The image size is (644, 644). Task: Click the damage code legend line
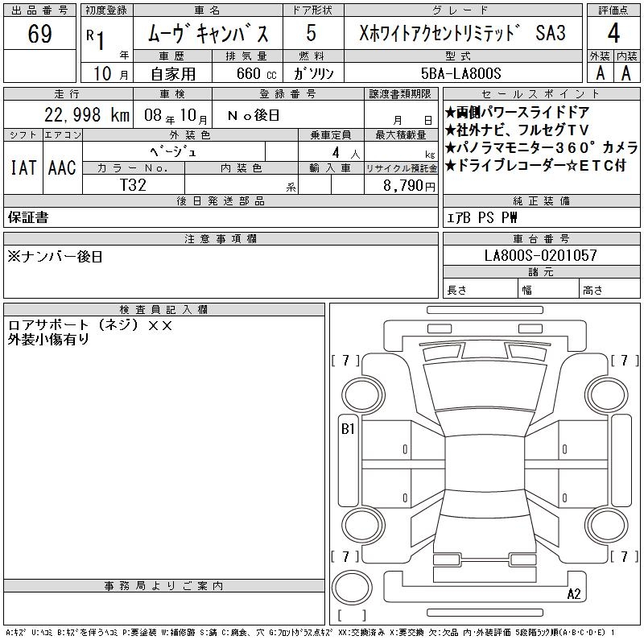(x=311, y=633)
